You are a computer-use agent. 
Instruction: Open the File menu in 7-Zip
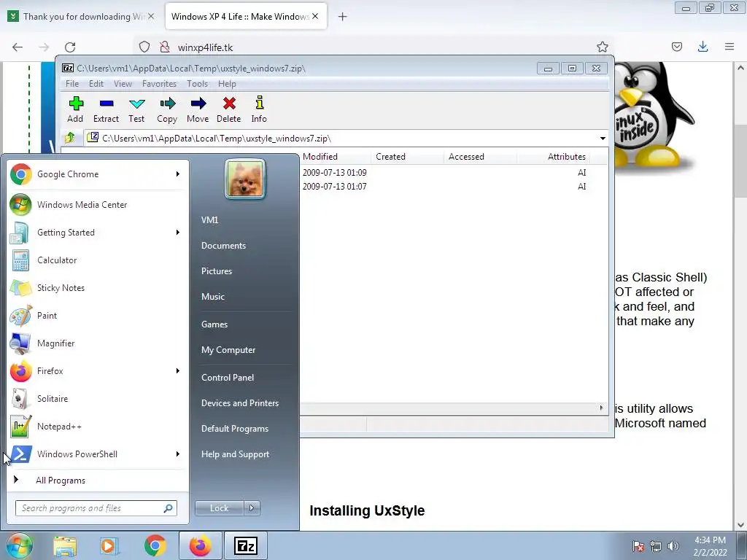tap(72, 84)
